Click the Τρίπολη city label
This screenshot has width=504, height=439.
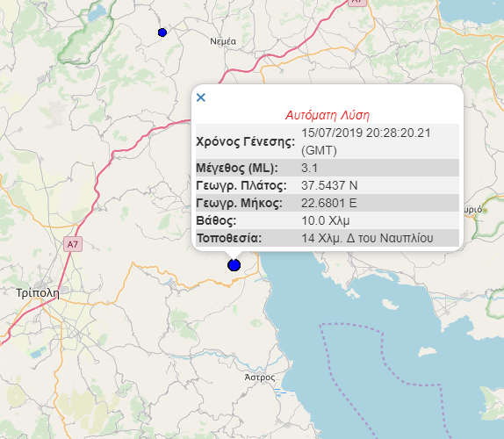(x=38, y=293)
